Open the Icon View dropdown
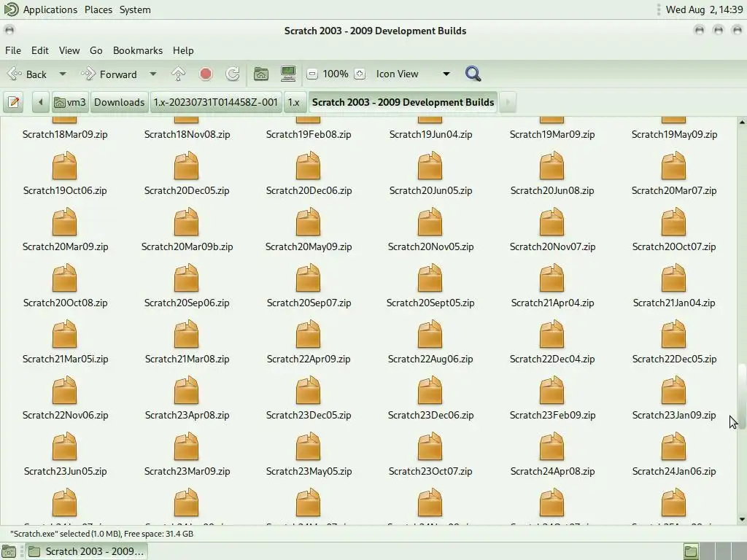Image resolution: width=747 pixels, height=560 pixels. [x=412, y=74]
